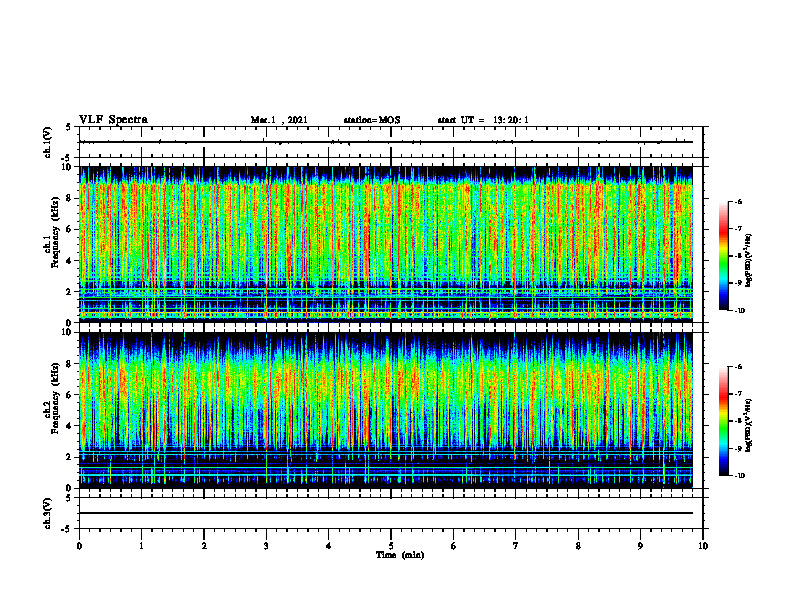Click the "station=MOS" header label
This screenshot has height=612, width=792.
point(372,120)
